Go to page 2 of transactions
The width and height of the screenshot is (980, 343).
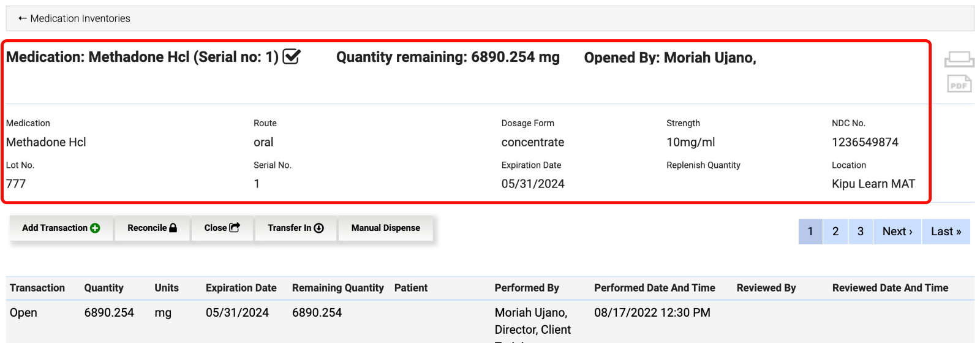835,232
